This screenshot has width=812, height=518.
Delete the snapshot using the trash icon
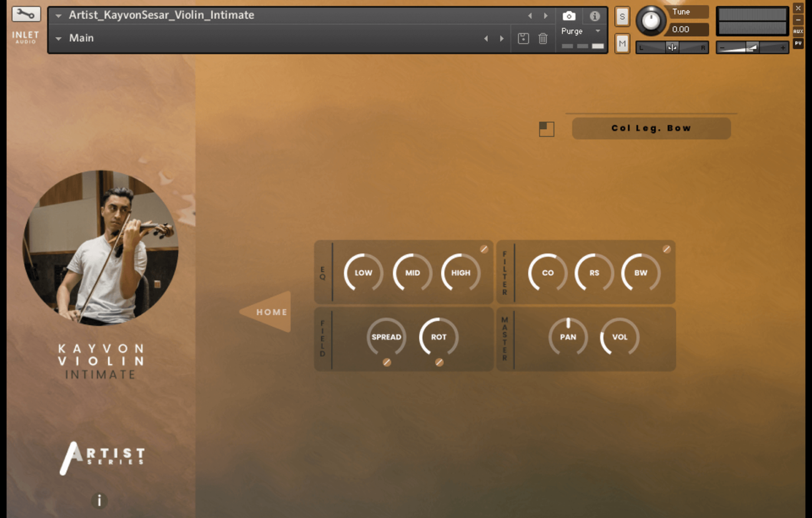coord(543,39)
